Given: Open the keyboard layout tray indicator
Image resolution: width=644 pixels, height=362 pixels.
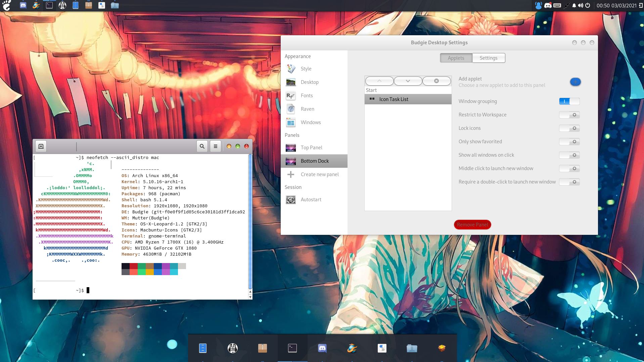Looking at the screenshot, I should (x=557, y=5).
